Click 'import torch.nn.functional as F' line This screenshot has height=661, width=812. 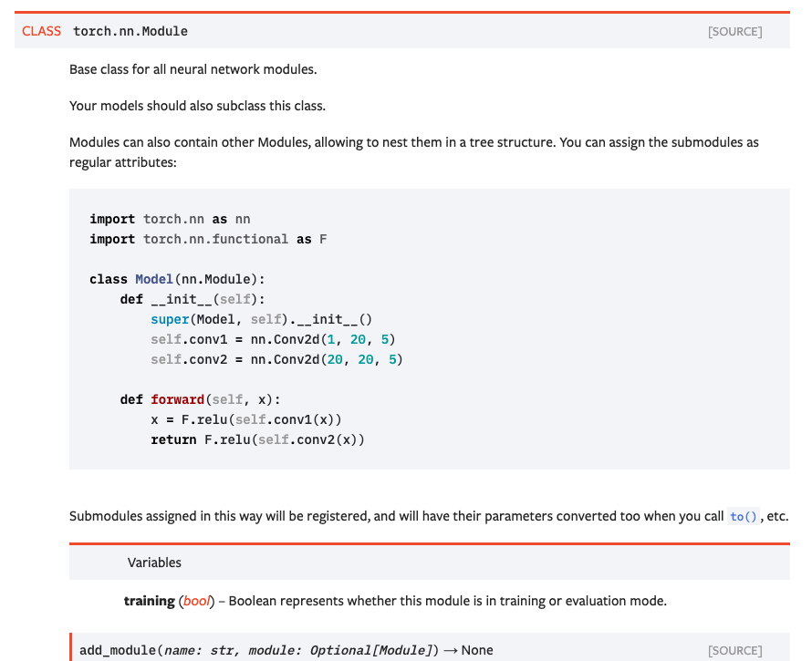tap(208, 239)
